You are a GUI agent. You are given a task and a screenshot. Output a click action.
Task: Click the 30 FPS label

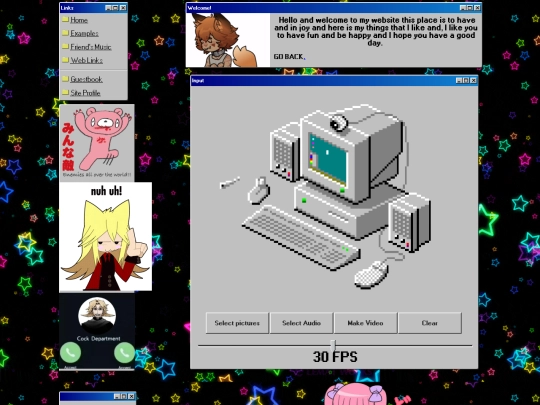click(x=335, y=357)
